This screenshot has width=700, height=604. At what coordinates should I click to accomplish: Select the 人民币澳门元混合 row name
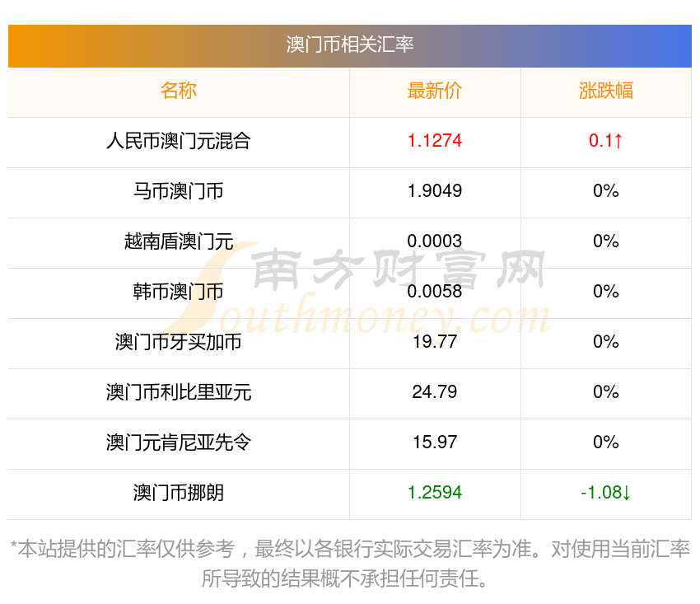pos(179,141)
